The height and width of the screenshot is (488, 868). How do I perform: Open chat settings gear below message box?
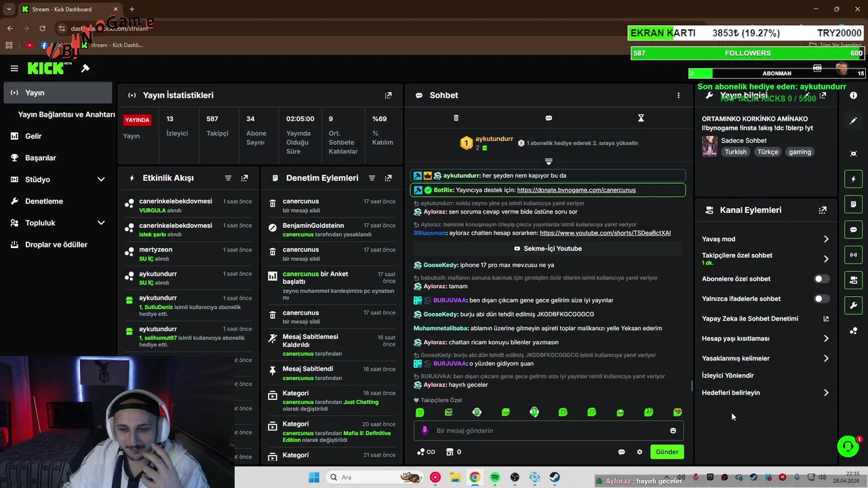[639, 452]
